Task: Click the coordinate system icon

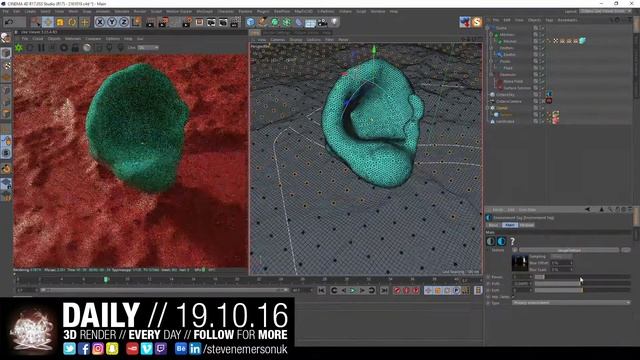Action: point(136,22)
